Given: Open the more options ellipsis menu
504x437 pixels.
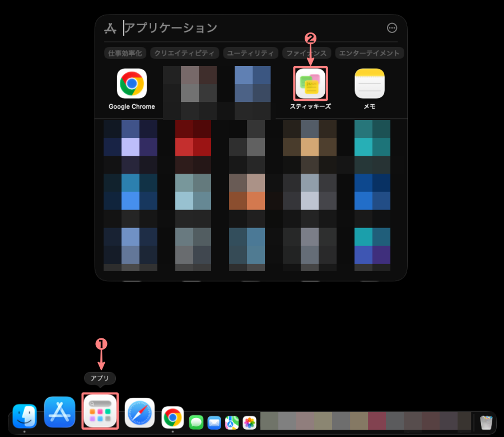Looking at the screenshot, I should tap(392, 28).
